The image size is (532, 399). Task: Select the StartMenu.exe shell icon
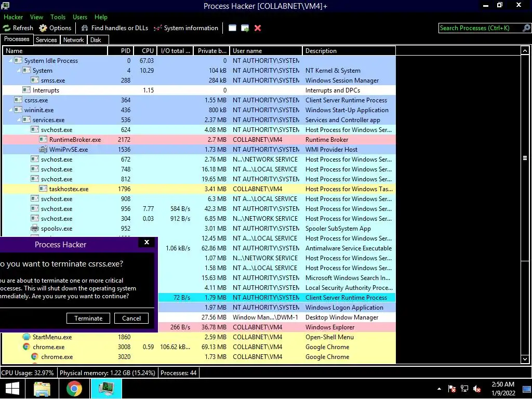(x=26, y=337)
